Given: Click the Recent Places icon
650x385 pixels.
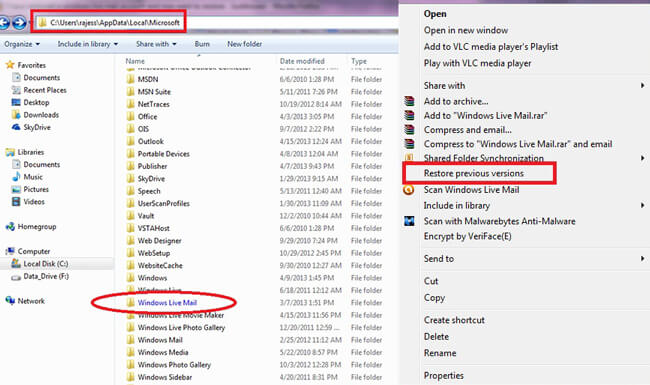Looking at the screenshot, I should pyautogui.click(x=16, y=90).
